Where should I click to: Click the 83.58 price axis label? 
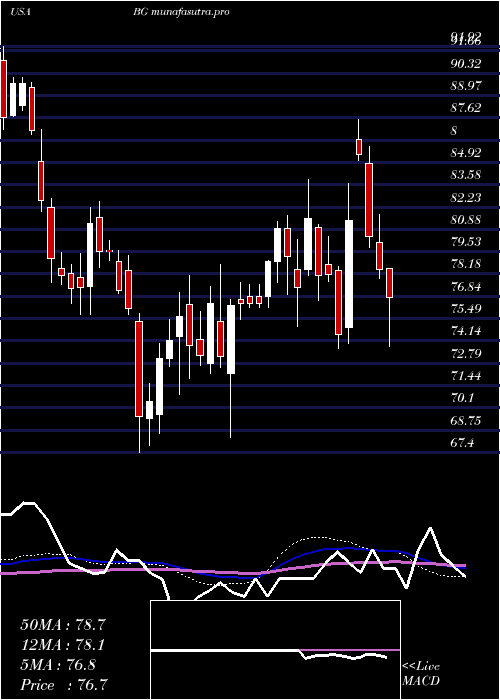coord(466,175)
